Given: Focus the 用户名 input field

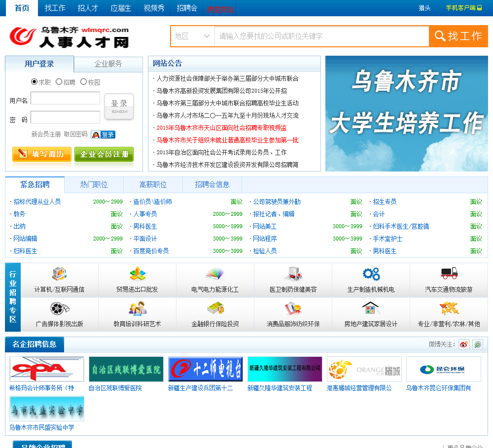Looking at the screenshot, I should [66, 98].
